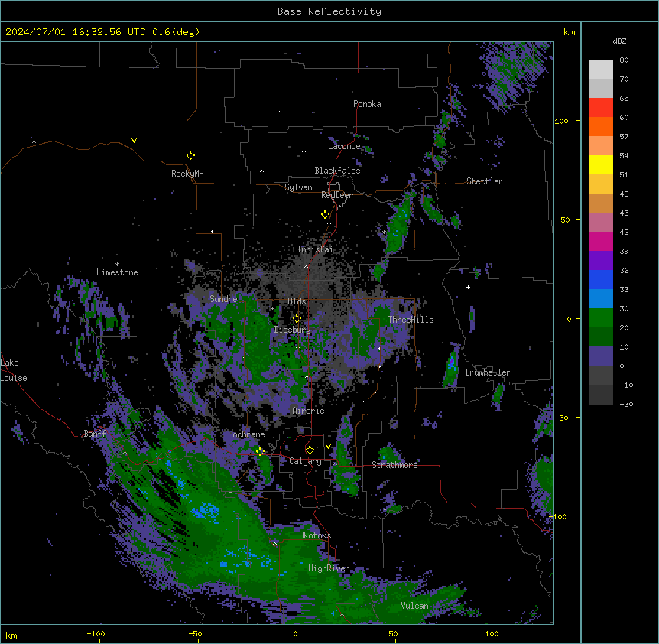The height and width of the screenshot is (644, 659).
Task: Click the Airdrie label
Action: point(308,411)
